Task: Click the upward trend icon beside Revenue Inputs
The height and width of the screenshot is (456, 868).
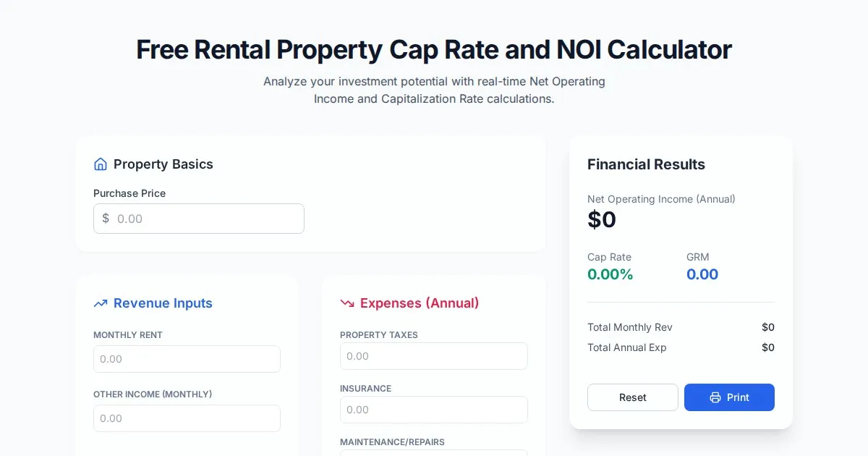Action: [101, 303]
